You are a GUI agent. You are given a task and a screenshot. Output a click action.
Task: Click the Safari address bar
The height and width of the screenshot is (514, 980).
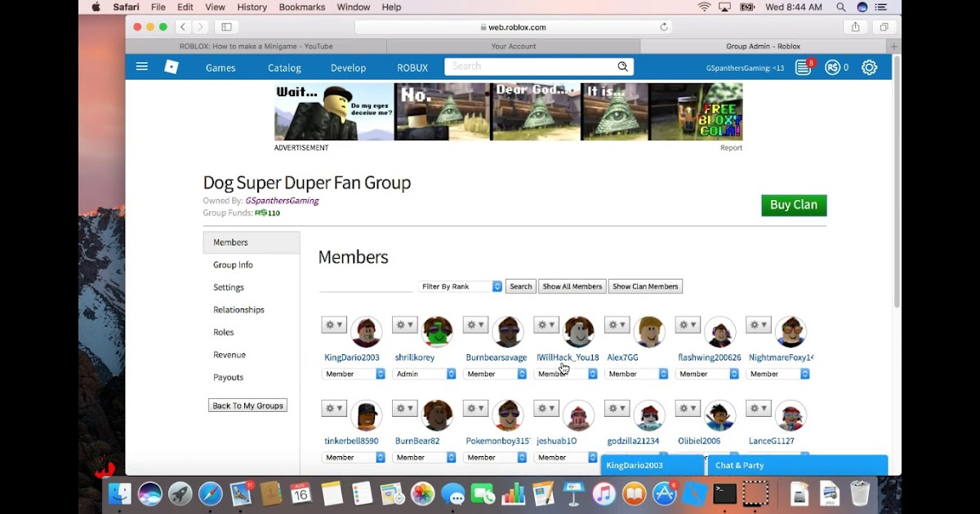(x=514, y=27)
